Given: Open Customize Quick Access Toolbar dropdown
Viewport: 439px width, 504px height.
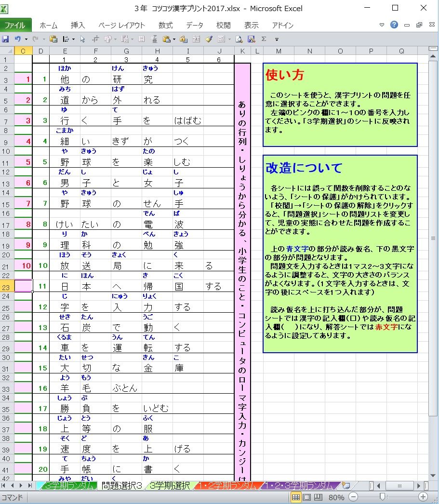Looking at the screenshot, I should point(277,40).
